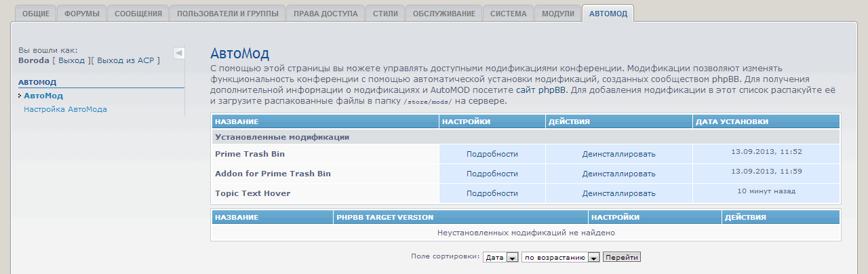Click the «Выход из ACP» link
This screenshot has width=868, height=274.
(127, 60)
